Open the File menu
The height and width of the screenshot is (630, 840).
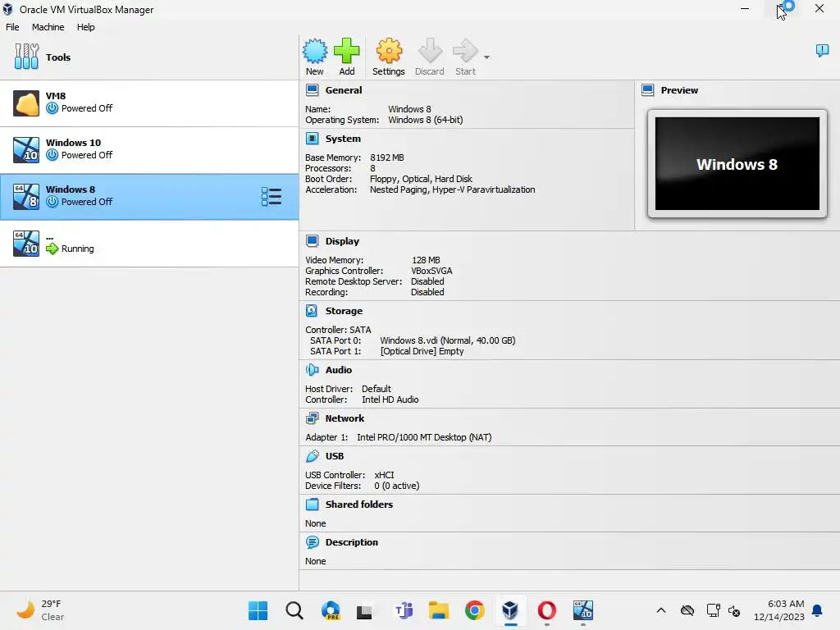(12, 27)
